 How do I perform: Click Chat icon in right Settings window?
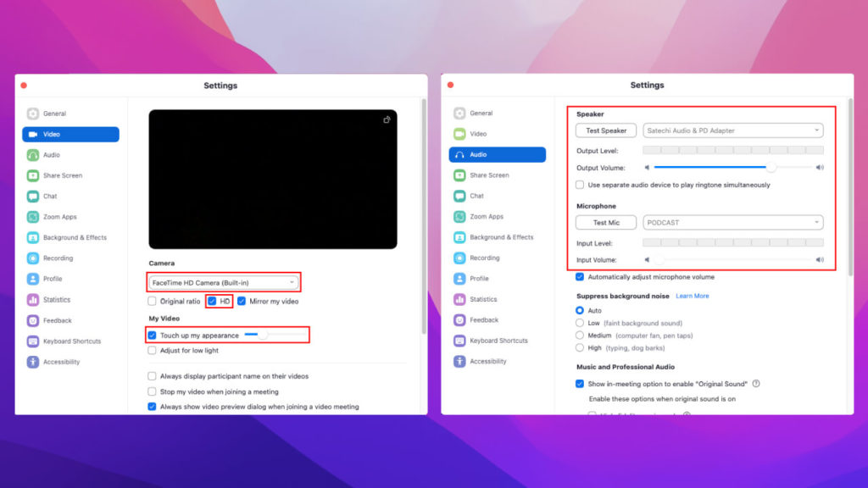click(459, 196)
